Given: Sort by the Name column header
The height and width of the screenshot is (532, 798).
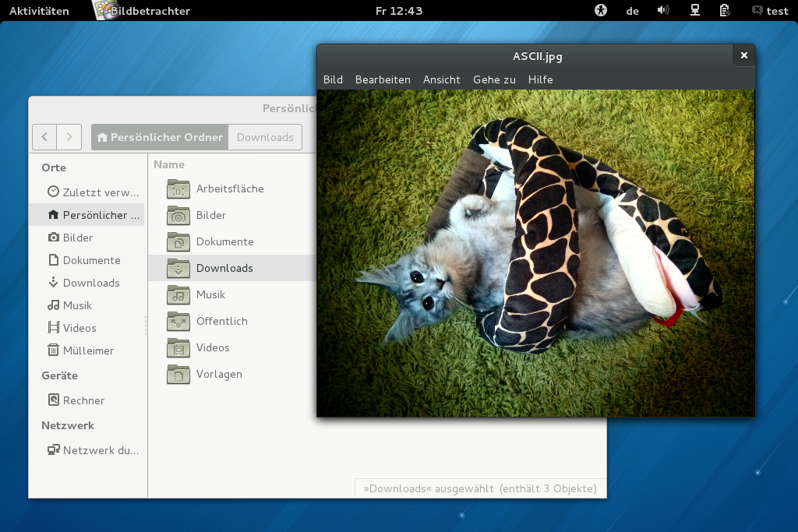Looking at the screenshot, I should coord(169,164).
